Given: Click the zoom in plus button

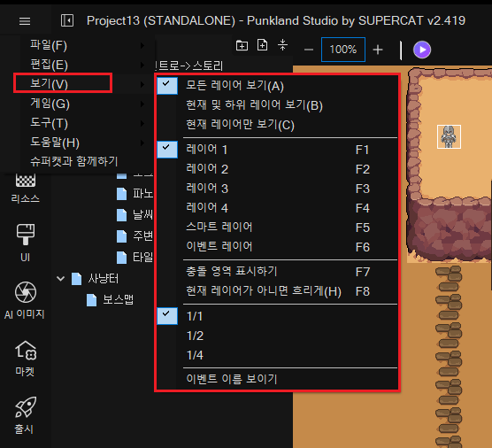Looking at the screenshot, I should click(378, 50).
